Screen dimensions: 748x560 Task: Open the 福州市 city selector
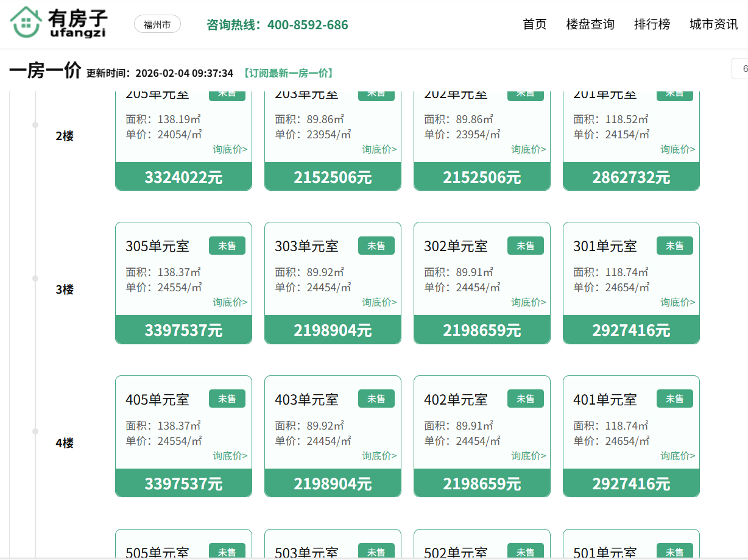tap(157, 24)
